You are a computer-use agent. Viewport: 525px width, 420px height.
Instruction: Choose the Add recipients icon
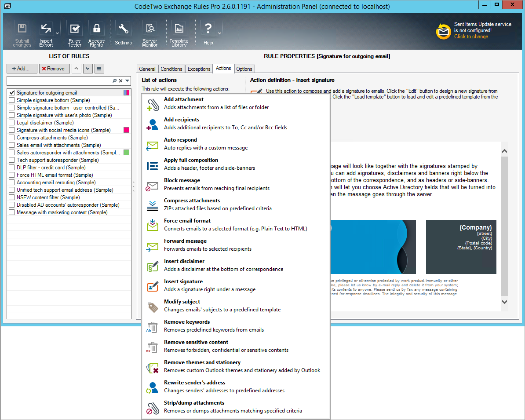pos(153,124)
